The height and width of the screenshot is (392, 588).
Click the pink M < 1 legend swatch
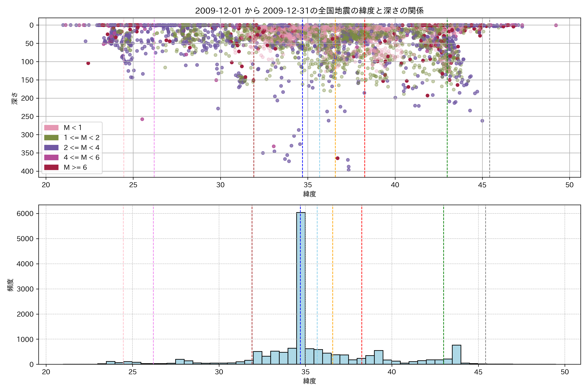pos(51,128)
